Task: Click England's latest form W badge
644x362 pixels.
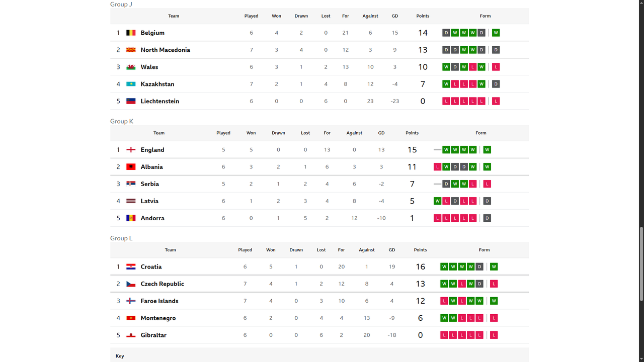Action: click(x=487, y=150)
